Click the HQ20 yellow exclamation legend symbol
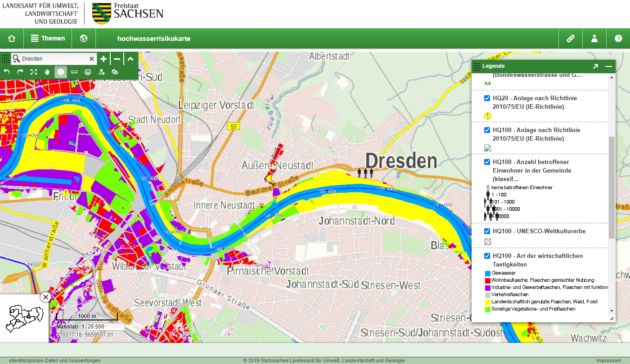Viewport: 630px width, 364px height. tap(488, 116)
